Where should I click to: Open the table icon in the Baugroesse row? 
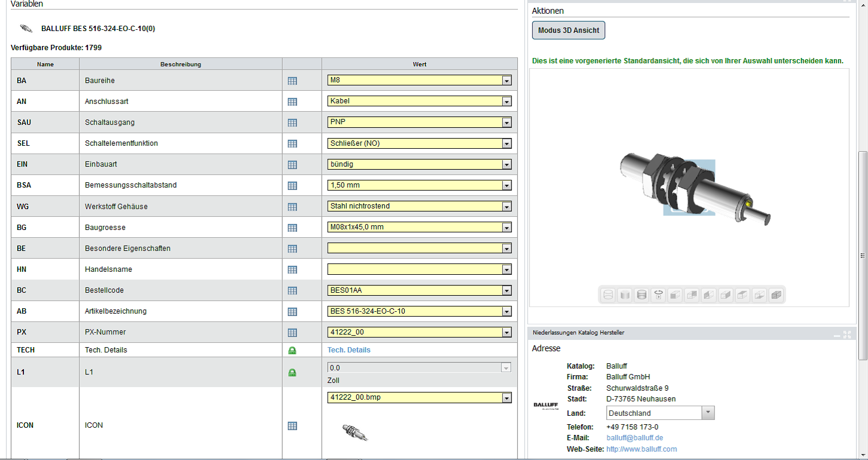(x=292, y=228)
